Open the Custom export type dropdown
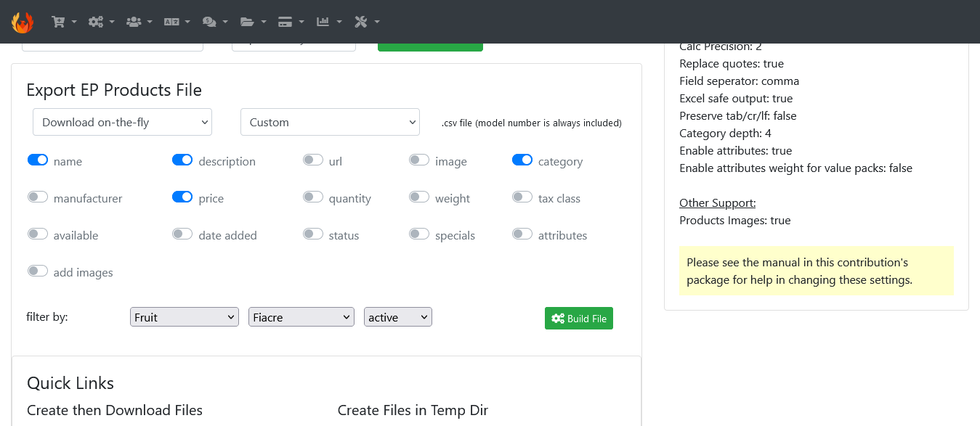 [x=330, y=122]
